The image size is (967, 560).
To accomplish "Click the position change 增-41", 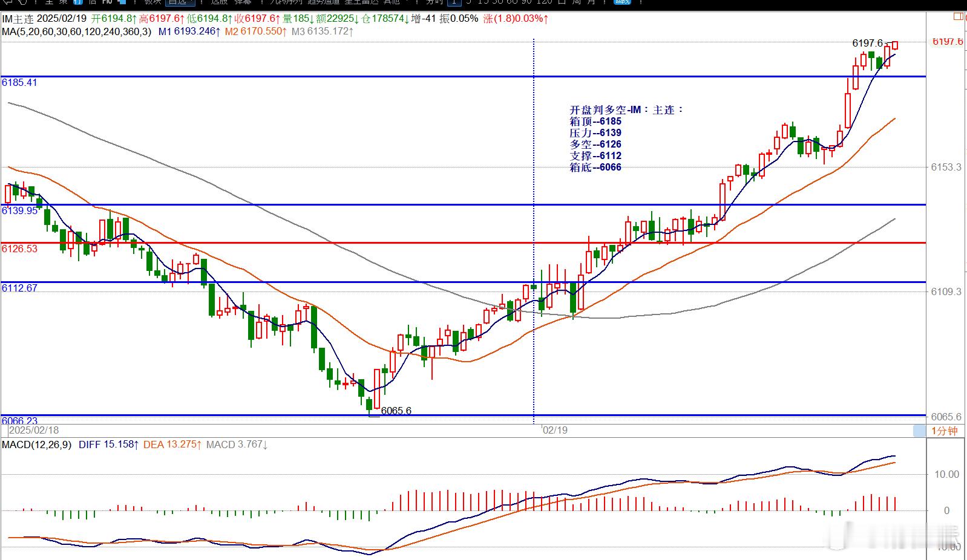I will (x=424, y=19).
